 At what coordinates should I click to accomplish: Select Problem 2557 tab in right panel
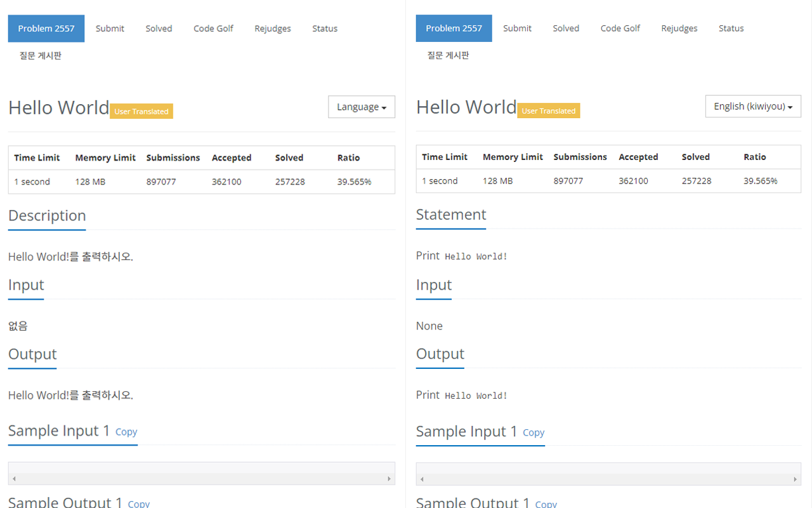[x=454, y=29]
